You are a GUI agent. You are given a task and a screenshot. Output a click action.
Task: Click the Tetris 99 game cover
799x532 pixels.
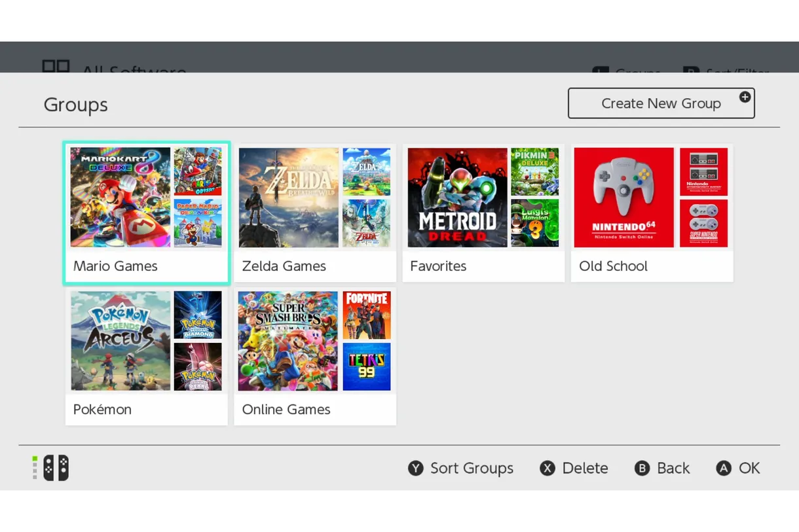click(x=367, y=366)
